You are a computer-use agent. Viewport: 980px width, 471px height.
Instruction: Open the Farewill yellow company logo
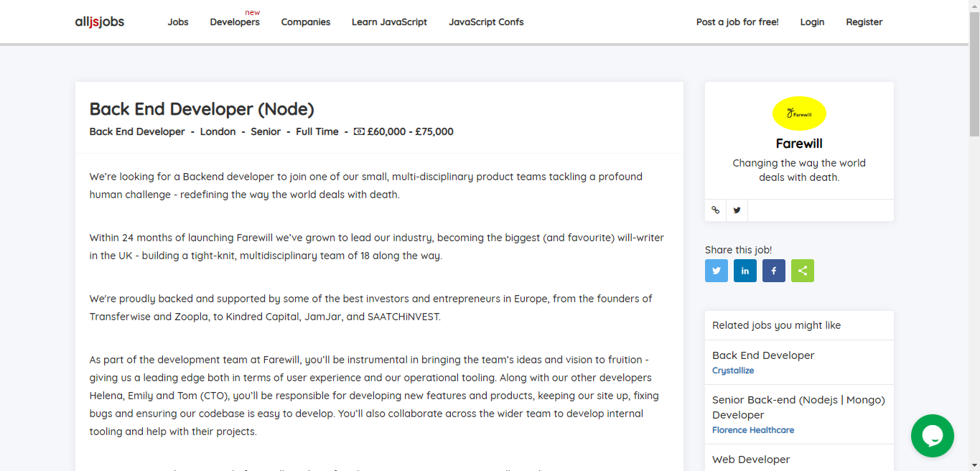pyautogui.click(x=799, y=113)
